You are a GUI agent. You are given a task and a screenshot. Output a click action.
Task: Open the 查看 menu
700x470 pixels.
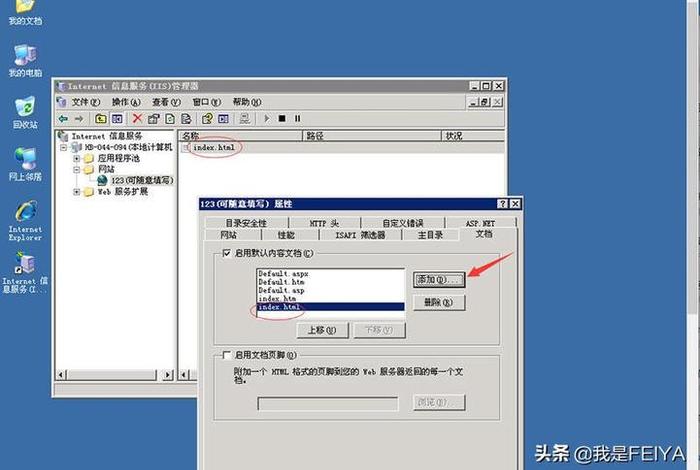coord(166,102)
